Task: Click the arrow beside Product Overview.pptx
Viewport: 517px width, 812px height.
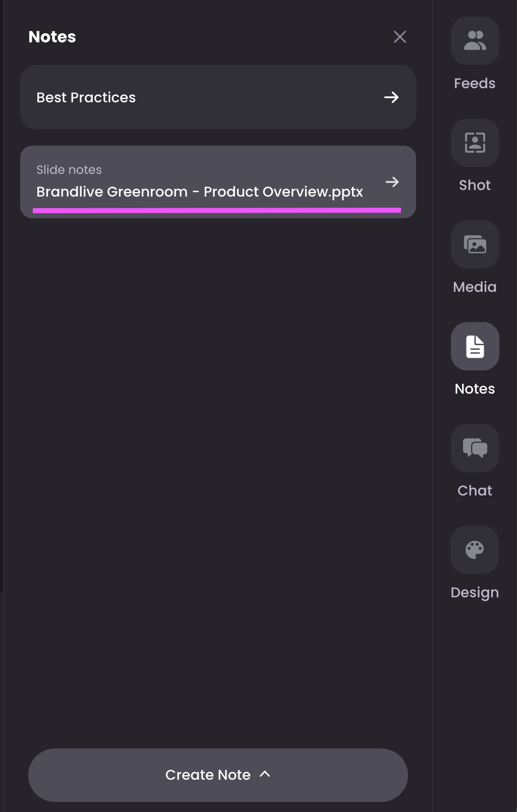Action: pos(392,182)
